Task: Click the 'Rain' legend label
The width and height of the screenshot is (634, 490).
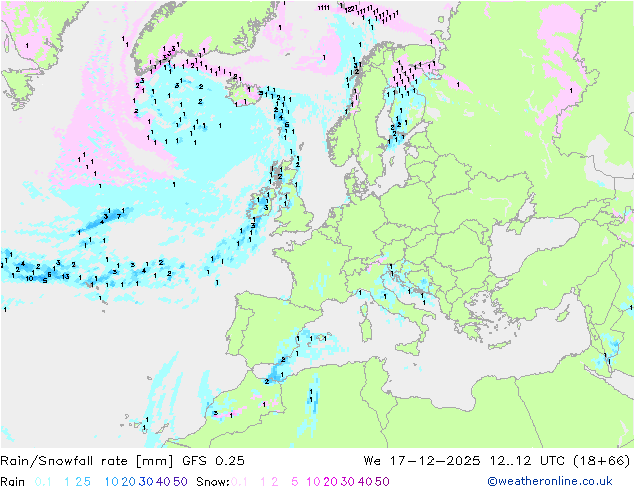Action: (13, 482)
